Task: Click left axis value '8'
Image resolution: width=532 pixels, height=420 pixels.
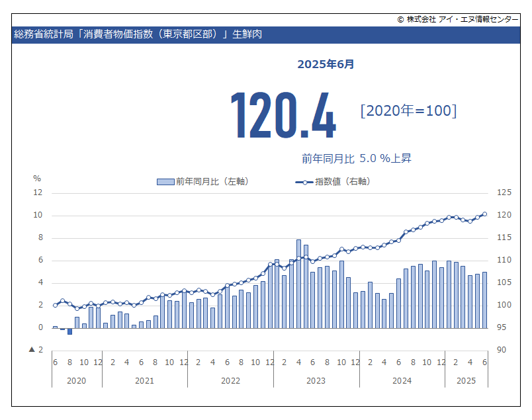Action: coord(40,237)
